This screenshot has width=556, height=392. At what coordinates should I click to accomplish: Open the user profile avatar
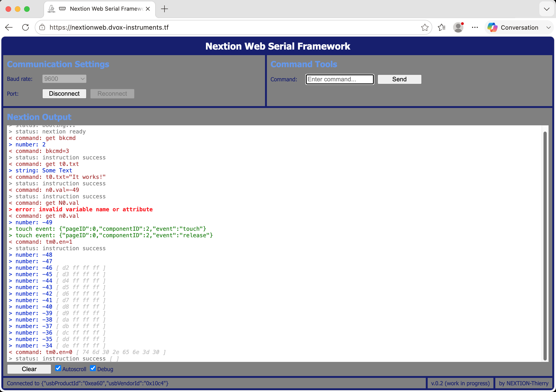pyautogui.click(x=458, y=27)
